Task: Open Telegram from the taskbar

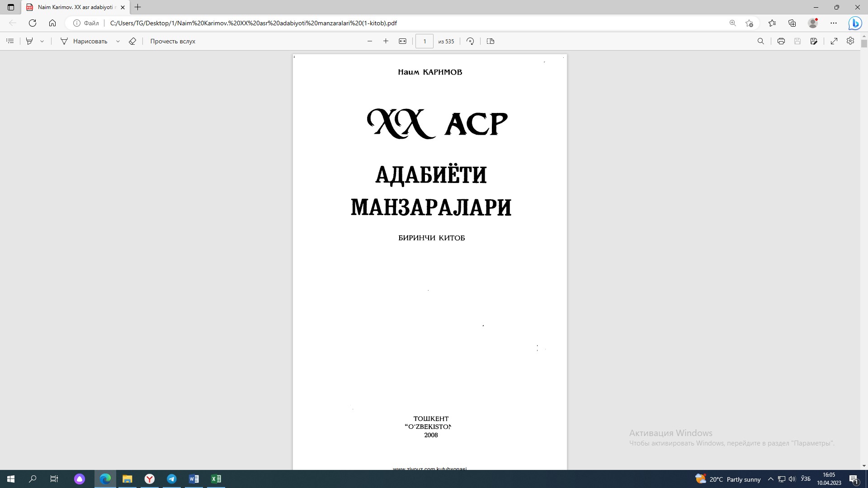Action: [x=172, y=479]
